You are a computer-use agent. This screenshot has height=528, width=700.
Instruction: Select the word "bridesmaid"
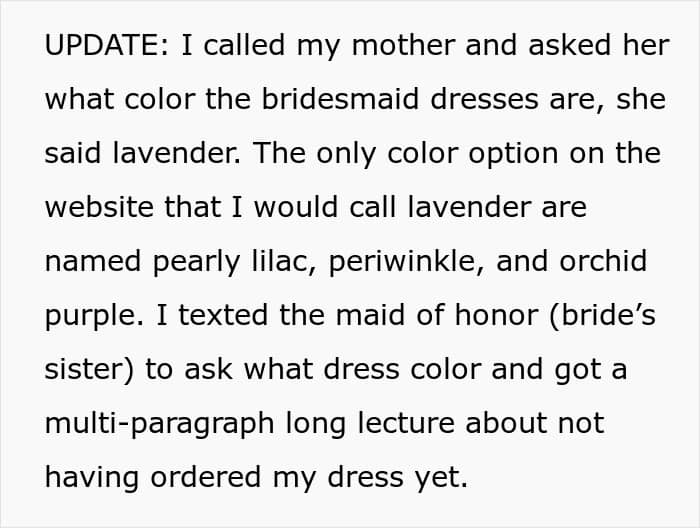(x=340, y=99)
